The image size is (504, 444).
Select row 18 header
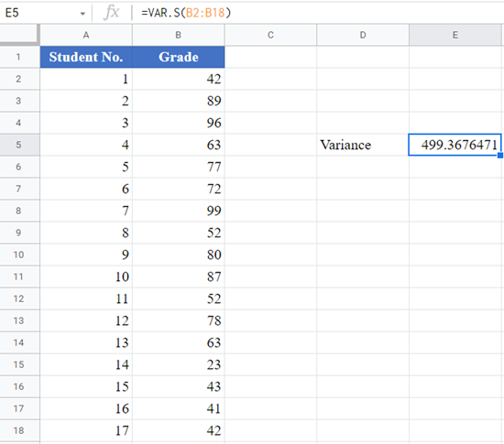click(19, 430)
